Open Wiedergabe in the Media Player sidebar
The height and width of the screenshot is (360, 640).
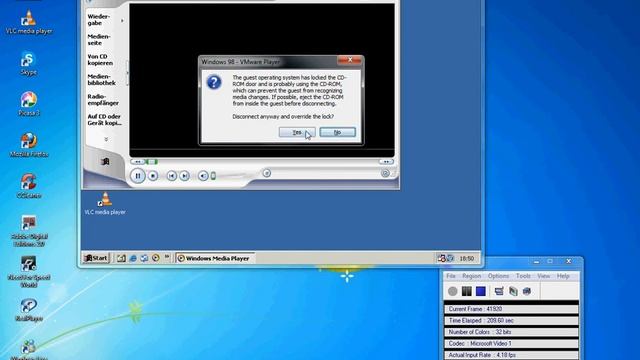pos(99,20)
